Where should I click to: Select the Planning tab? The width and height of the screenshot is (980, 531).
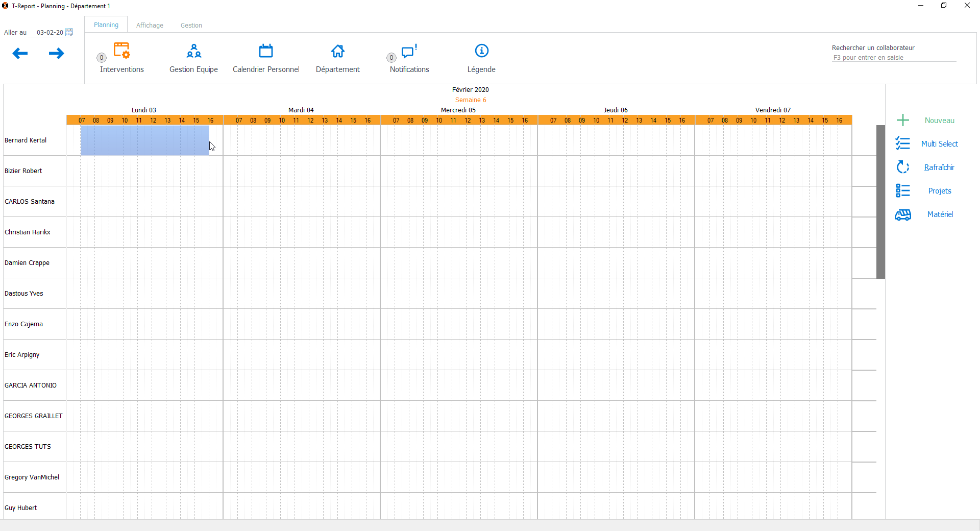(106, 25)
